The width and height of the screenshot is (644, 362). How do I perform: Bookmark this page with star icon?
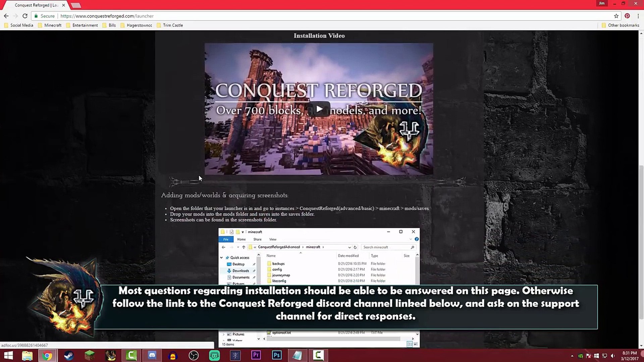click(616, 16)
